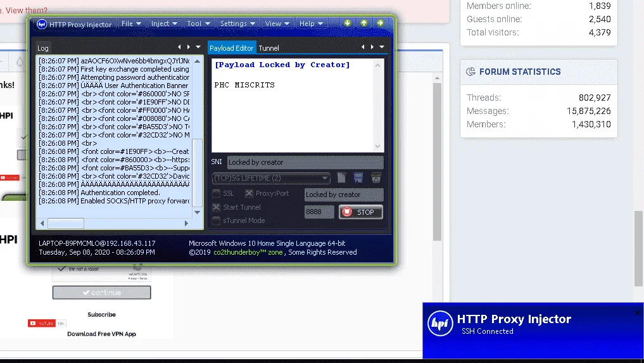
Task: Click log vertical scrollbar up arrow
Action: [x=197, y=61]
